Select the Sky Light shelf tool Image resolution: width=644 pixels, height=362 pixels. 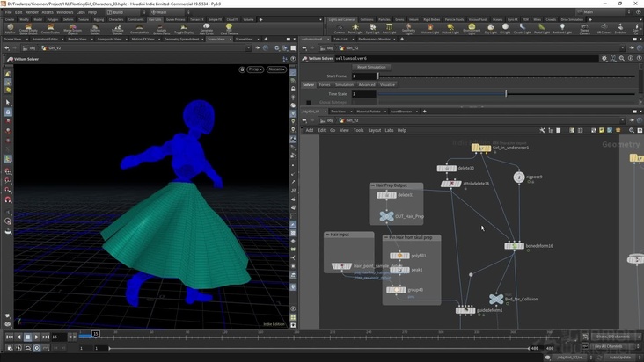coord(490,28)
